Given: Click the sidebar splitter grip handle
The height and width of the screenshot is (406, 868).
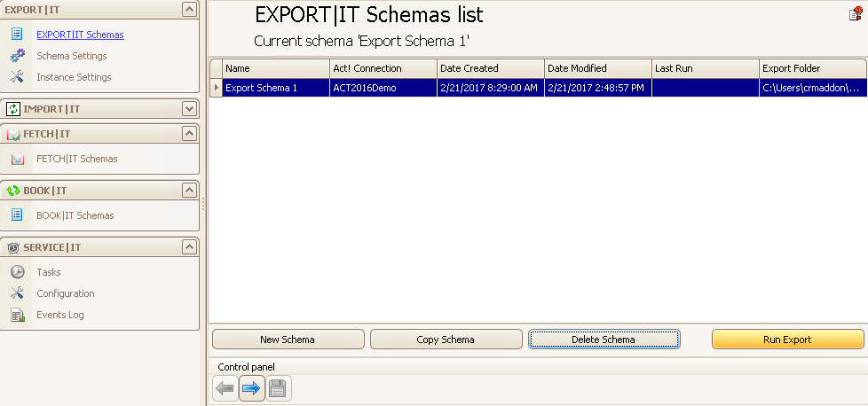Looking at the screenshot, I should 204,204.
